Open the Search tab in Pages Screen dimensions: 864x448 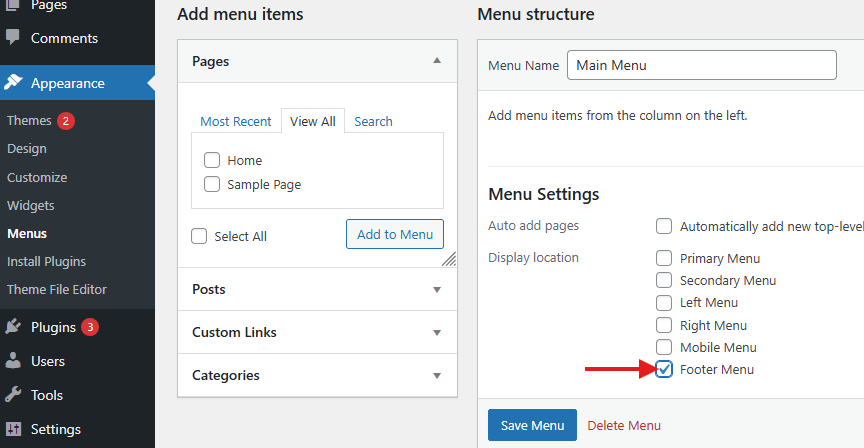(x=373, y=121)
